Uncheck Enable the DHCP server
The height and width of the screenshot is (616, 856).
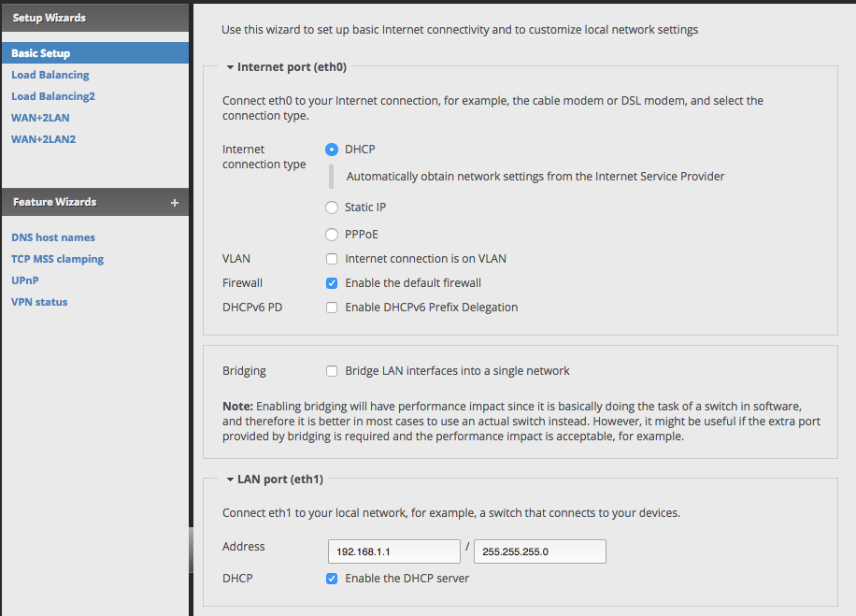[x=332, y=579]
